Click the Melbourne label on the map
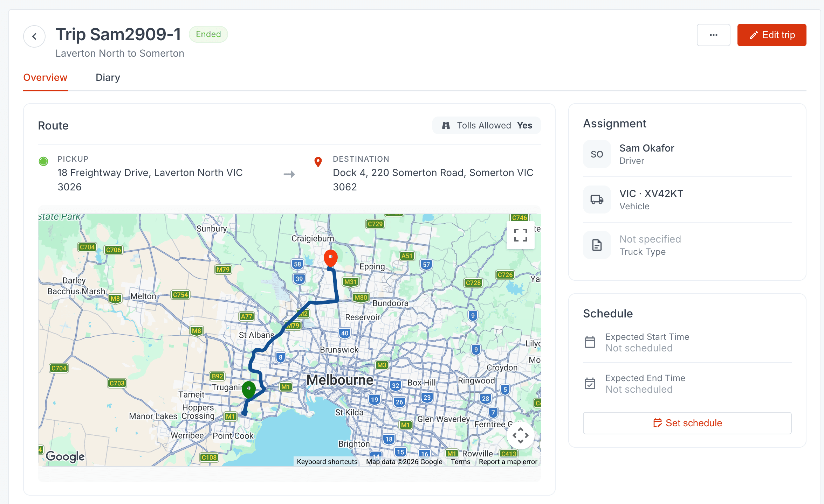824x504 pixels. [340, 380]
